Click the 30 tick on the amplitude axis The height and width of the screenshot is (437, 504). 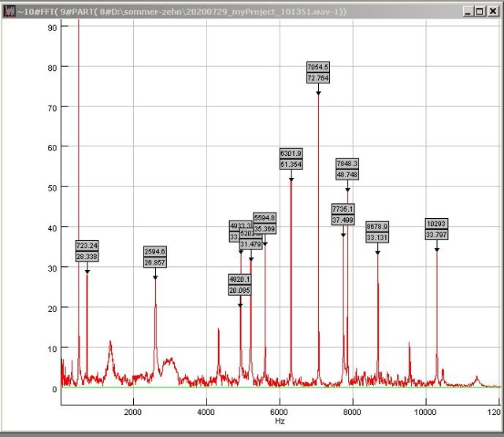(x=53, y=268)
